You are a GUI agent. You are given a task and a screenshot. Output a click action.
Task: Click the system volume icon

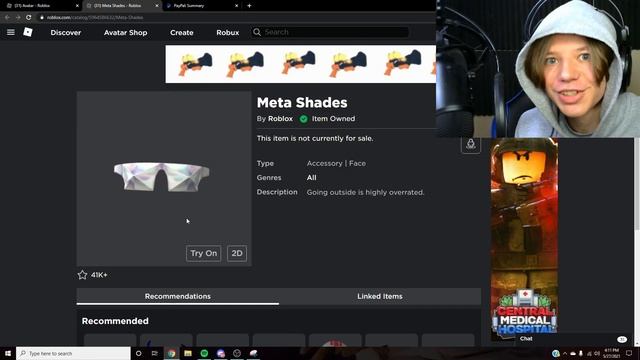coord(597,353)
